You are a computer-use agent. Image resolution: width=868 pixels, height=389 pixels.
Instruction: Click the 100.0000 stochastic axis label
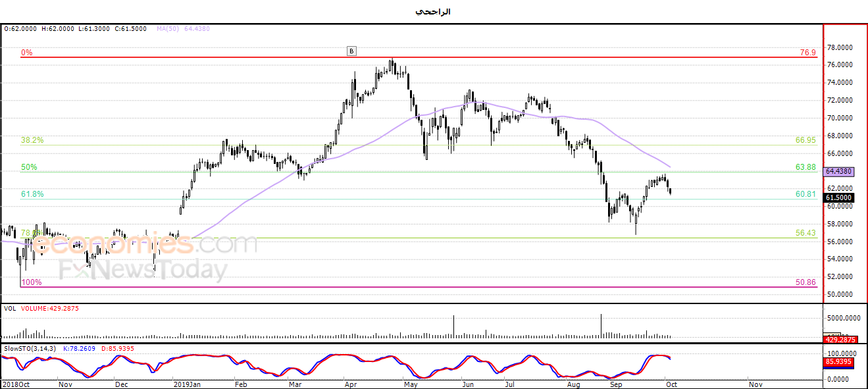click(x=843, y=353)
